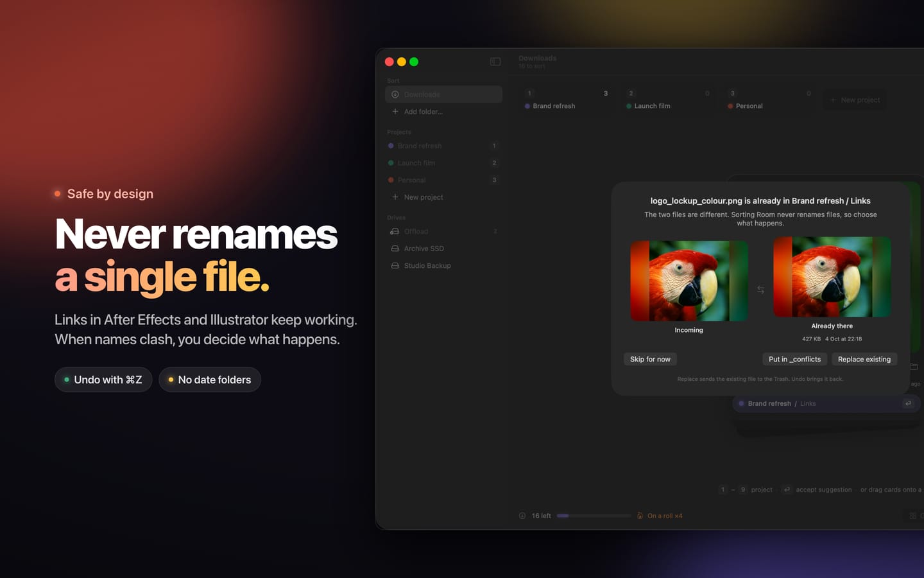Click the plus icon beside sidebar New project

(x=395, y=197)
